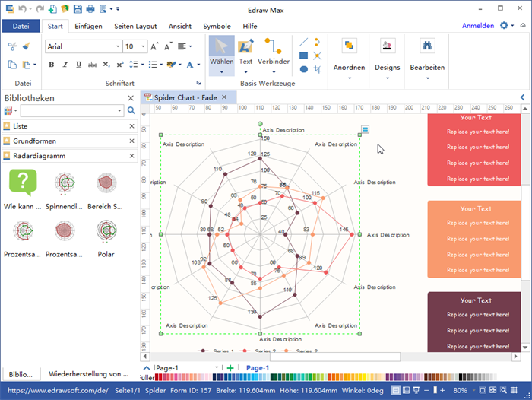
Task: Open the Hilfe ribbon tab
Action: 250,26
